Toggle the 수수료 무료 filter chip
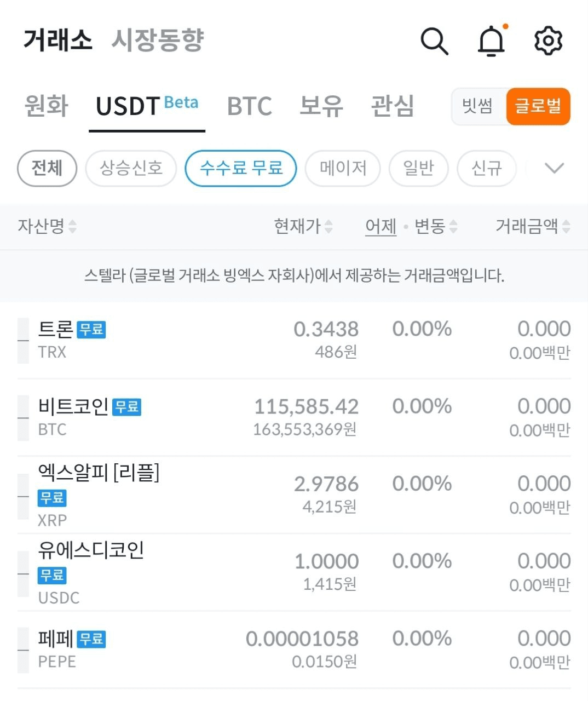Screen dimensions: 588x701 [241, 168]
